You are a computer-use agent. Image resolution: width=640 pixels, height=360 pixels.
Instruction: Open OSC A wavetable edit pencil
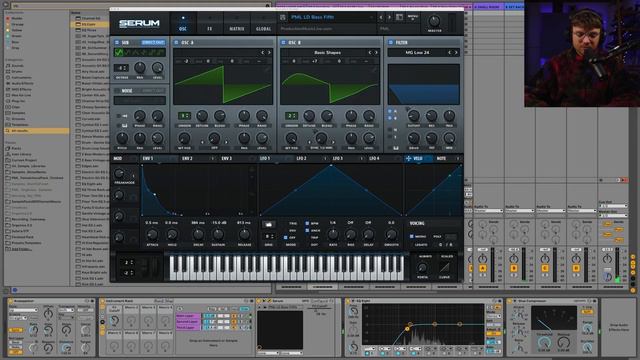click(x=267, y=70)
